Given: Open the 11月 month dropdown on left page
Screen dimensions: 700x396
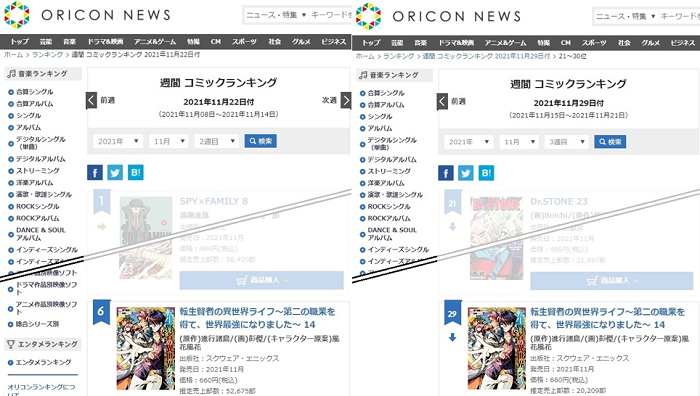Looking at the screenshot, I should [x=169, y=141].
